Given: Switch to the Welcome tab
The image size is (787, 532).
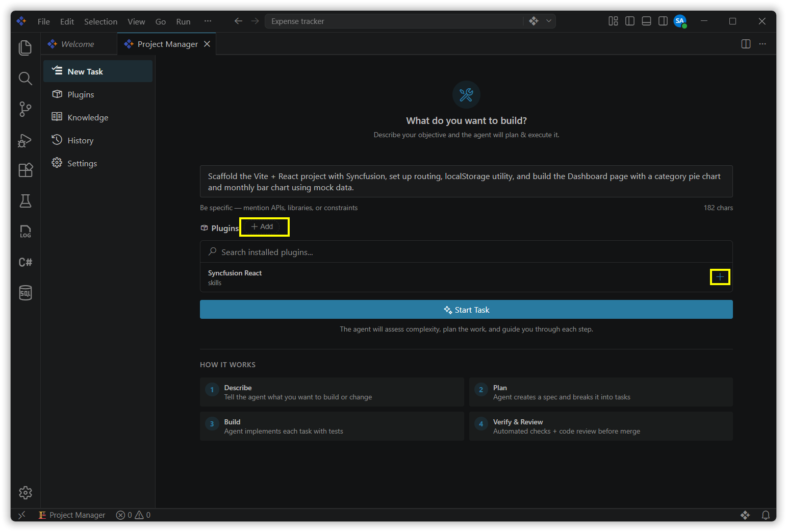Looking at the screenshot, I should [x=79, y=44].
